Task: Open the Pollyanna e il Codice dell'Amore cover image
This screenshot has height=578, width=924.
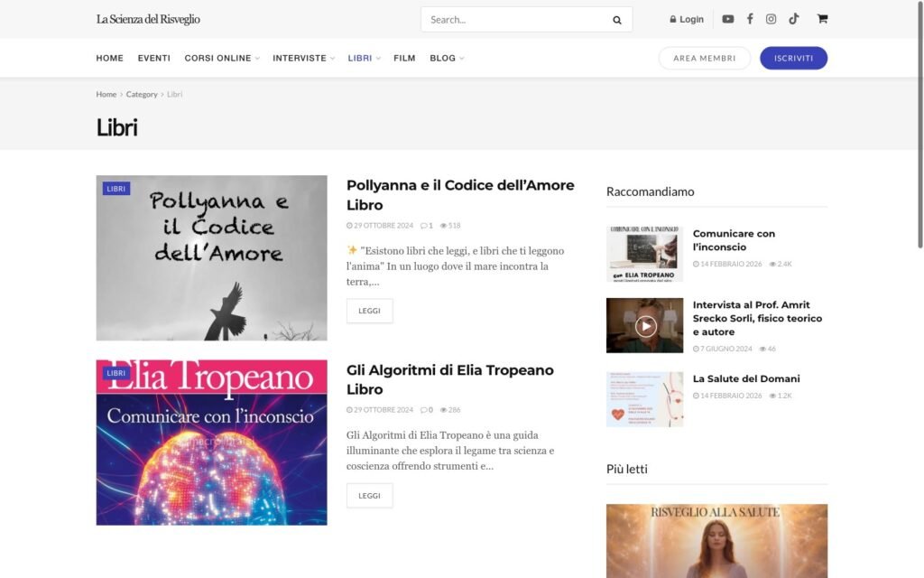Action: click(211, 257)
